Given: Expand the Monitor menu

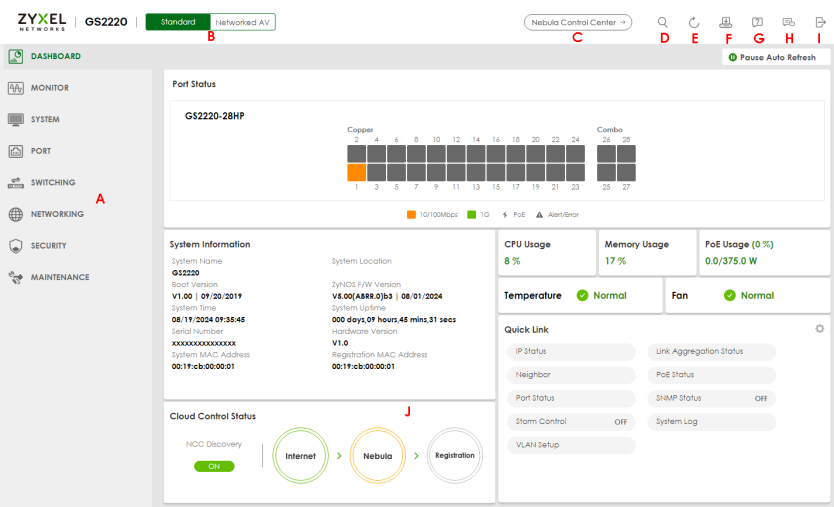Looking at the screenshot, I should 50,88.
